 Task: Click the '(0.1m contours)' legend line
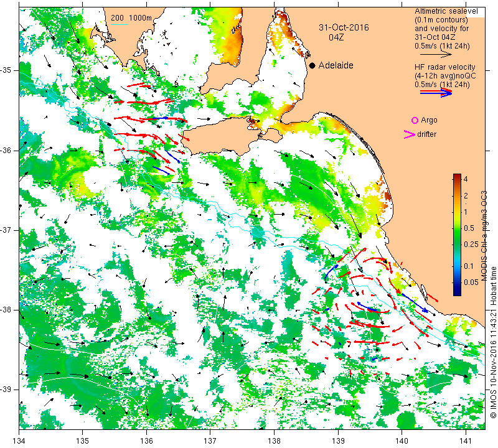[441, 20]
